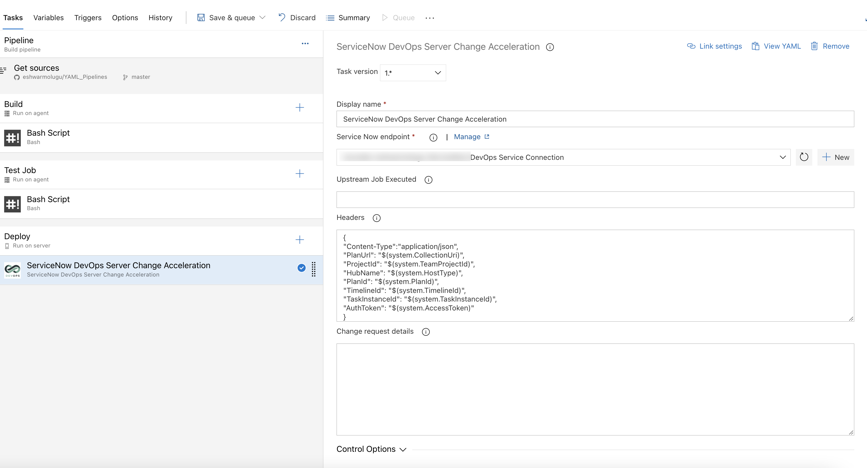This screenshot has width=867, height=468.
Task: Select the Build job header
Action: tap(161, 108)
